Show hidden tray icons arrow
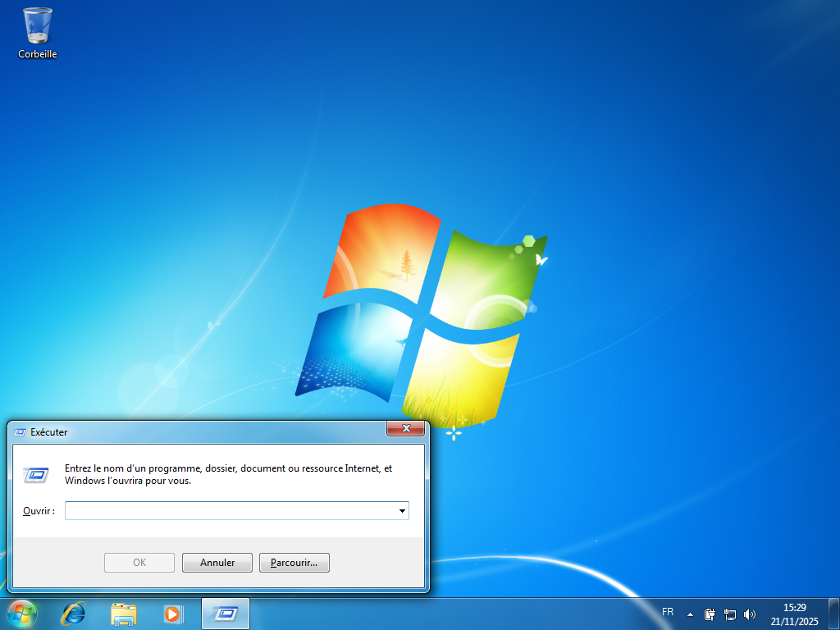The width and height of the screenshot is (840, 630). pyautogui.click(x=690, y=614)
